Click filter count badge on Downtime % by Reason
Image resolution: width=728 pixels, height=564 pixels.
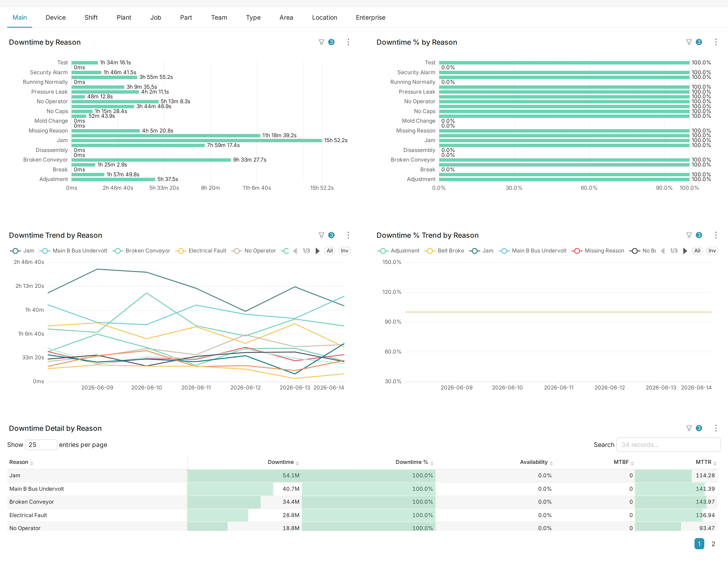point(699,42)
